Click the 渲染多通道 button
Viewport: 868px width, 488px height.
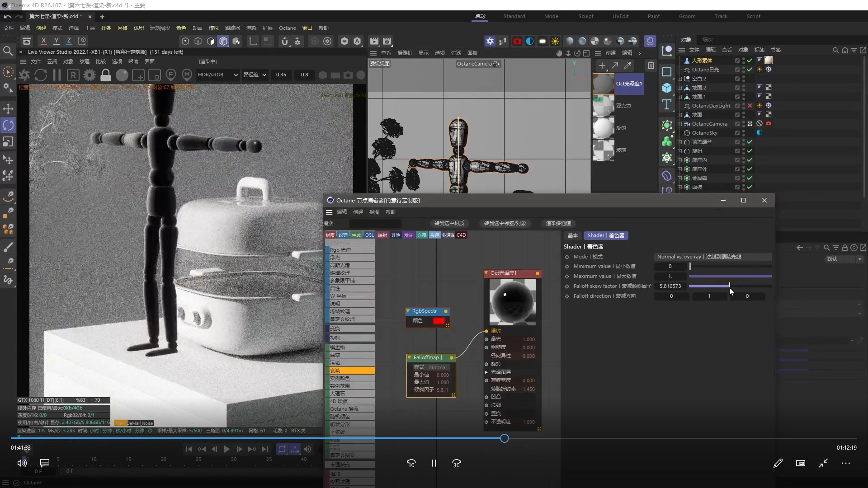[x=558, y=223]
